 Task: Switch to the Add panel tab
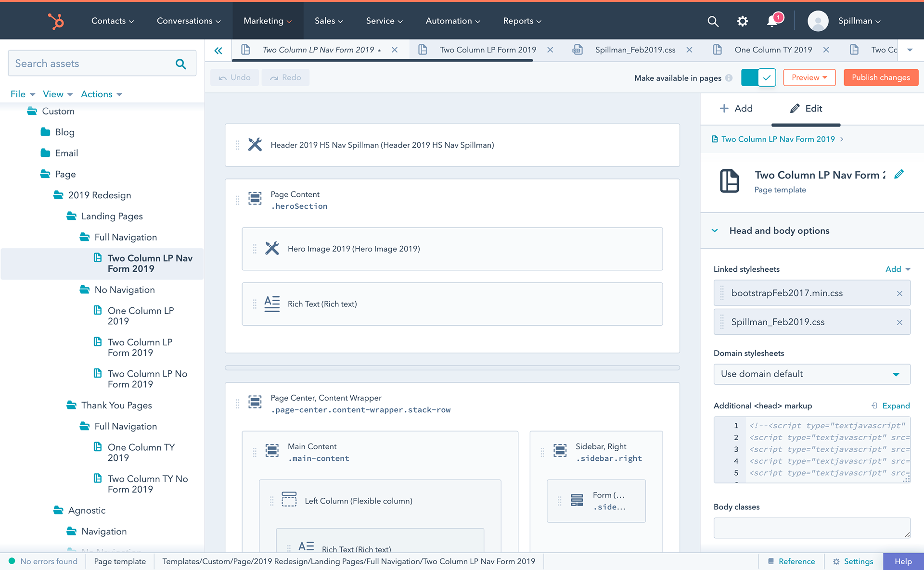tap(736, 109)
